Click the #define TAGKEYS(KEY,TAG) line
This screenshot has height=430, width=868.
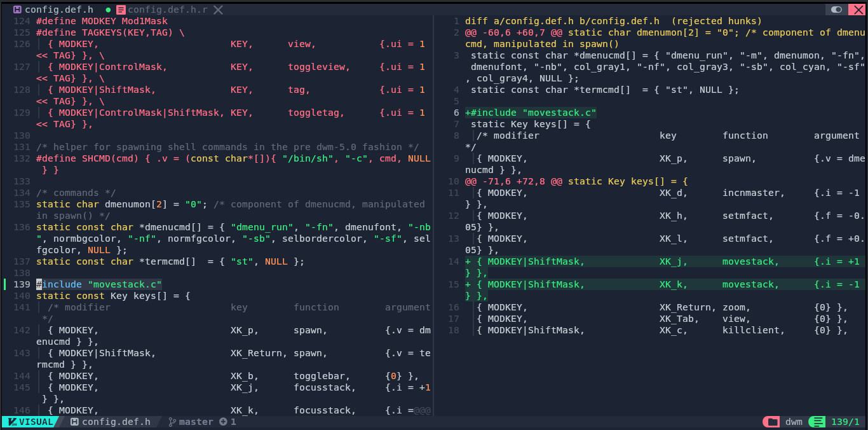click(111, 32)
